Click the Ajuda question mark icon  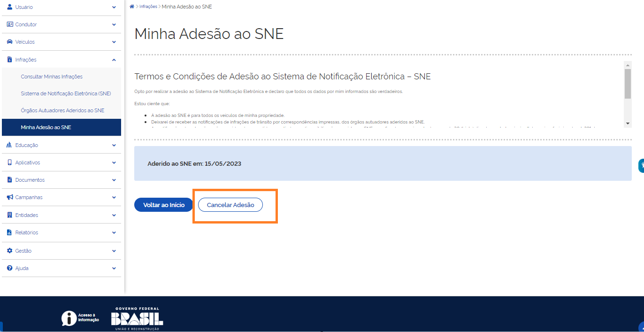9,268
